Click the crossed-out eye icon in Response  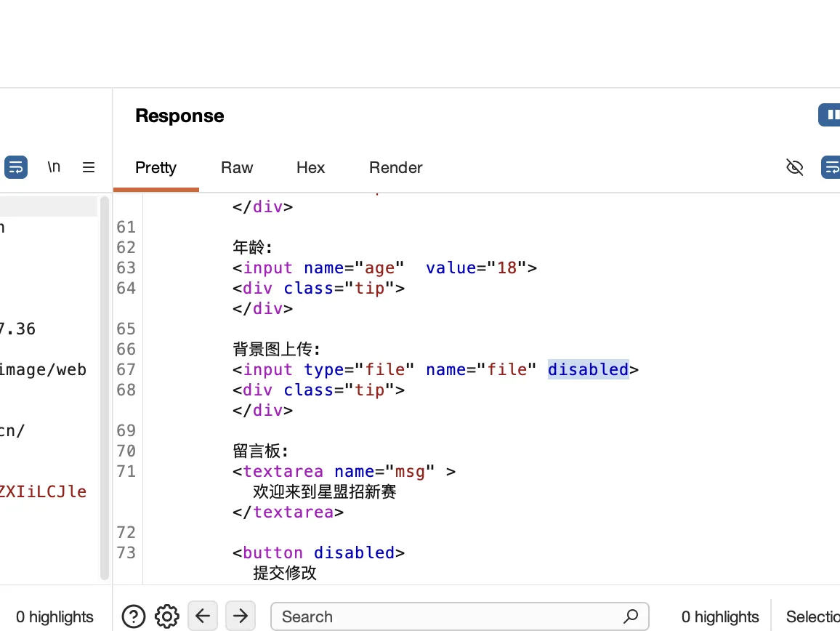point(795,167)
